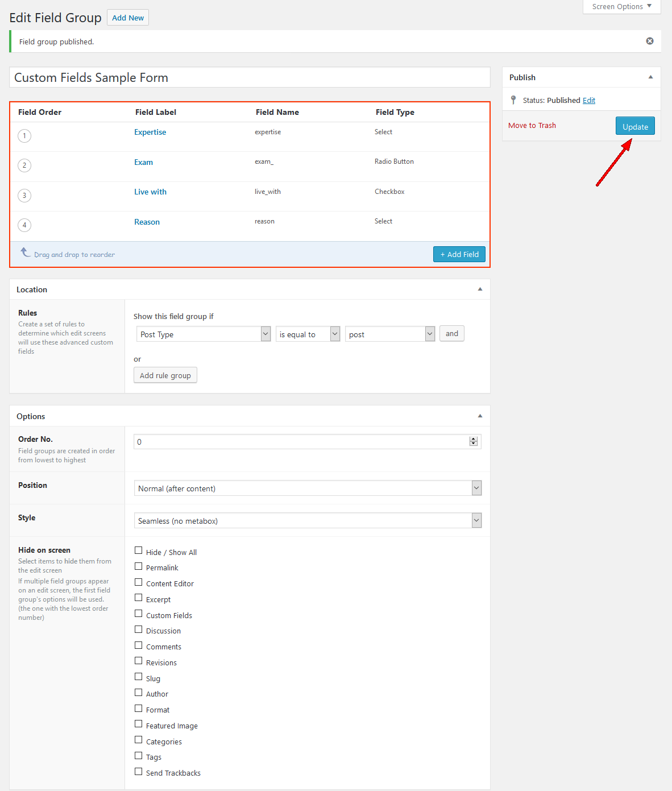Open the Screen Options tab
Viewport: 672px width, 791px height.
pyautogui.click(x=621, y=7)
